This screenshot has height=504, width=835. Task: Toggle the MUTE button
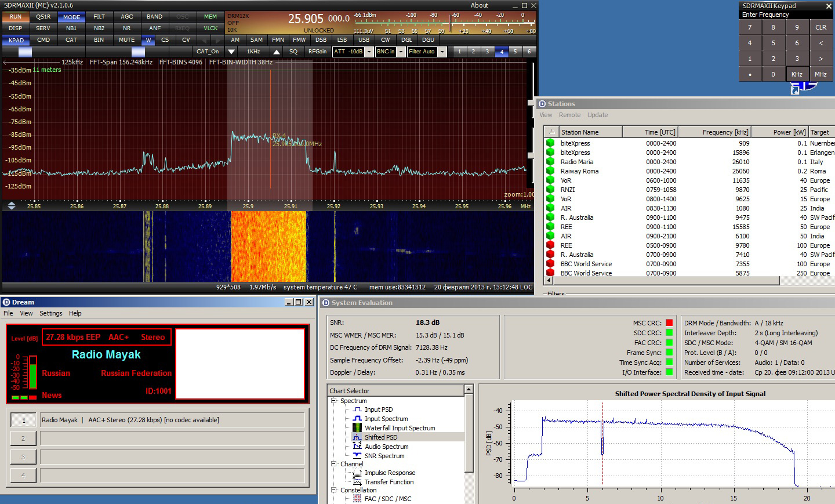pos(127,40)
